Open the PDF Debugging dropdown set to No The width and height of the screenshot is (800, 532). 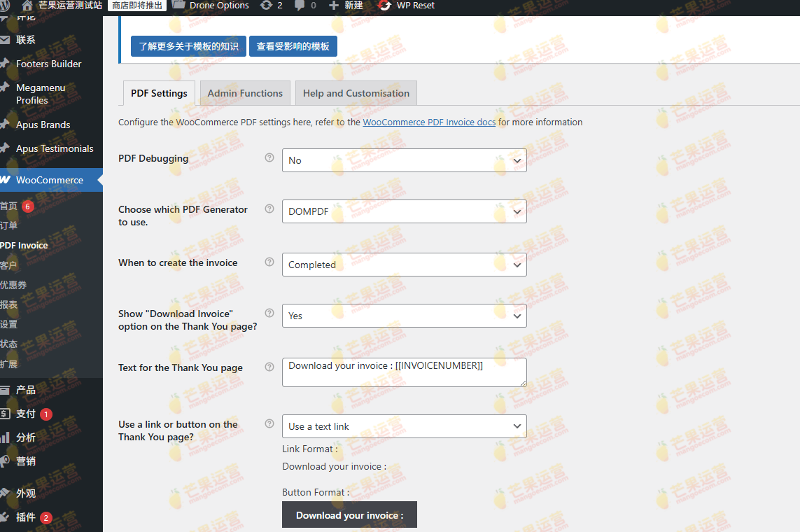click(x=404, y=160)
